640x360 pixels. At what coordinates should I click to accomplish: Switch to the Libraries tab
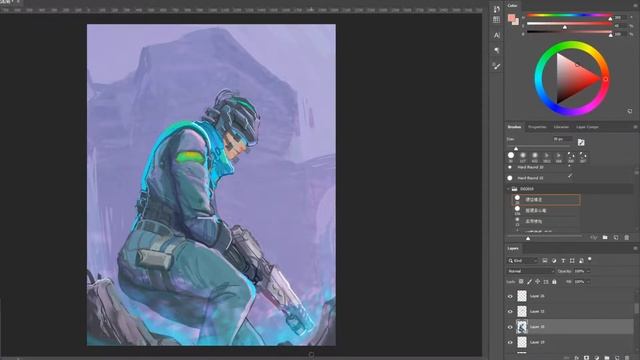click(561, 127)
